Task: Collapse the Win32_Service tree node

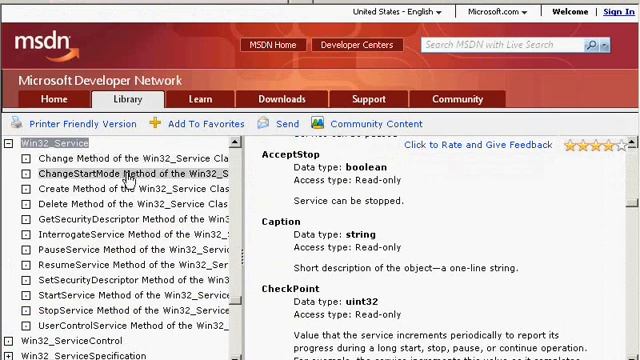Action: (x=9, y=143)
